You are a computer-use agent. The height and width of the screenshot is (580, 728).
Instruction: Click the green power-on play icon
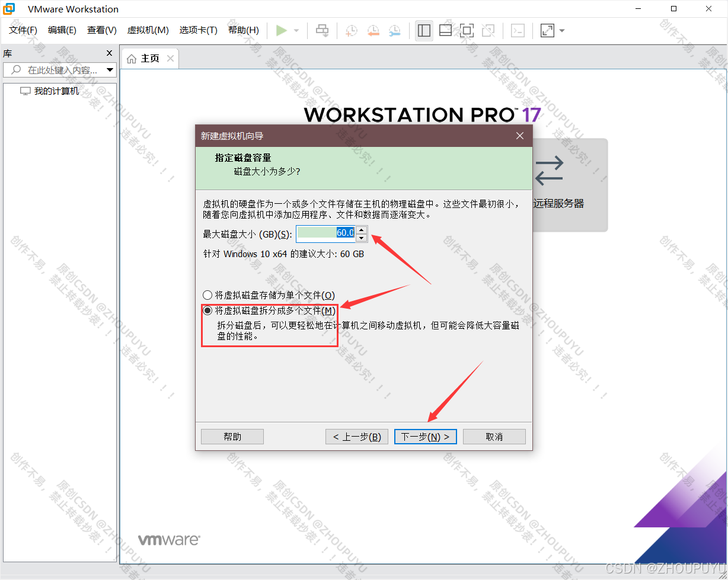(x=282, y=30)
